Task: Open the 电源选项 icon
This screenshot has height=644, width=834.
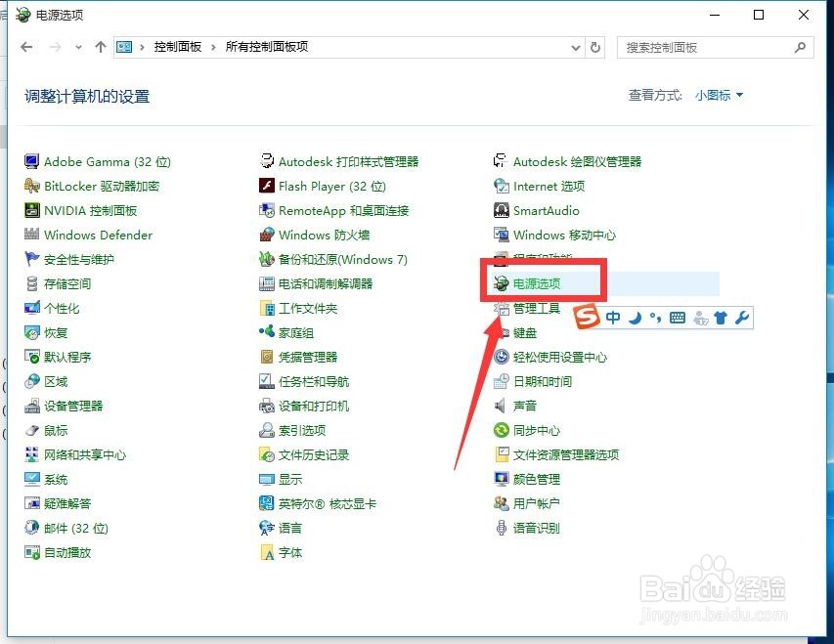Action: tap(501, 283)
